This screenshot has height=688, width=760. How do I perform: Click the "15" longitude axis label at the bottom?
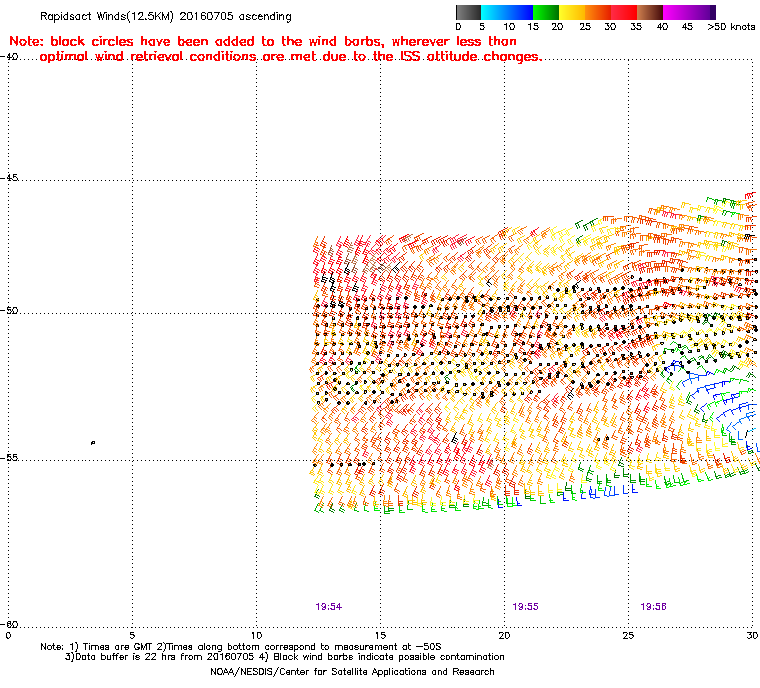click(x=380, y=635)
